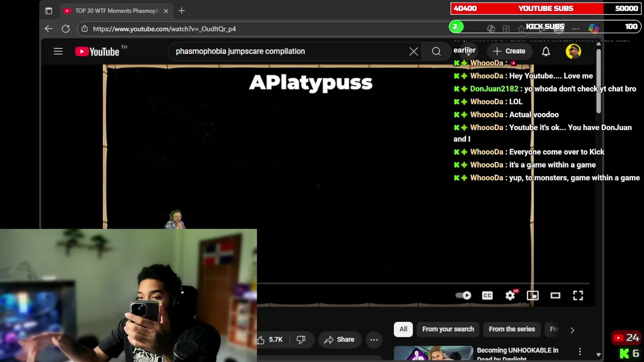Go back with the browser back arrow
Viewport: 644px width, 362px height.
(x=48, y=29)
